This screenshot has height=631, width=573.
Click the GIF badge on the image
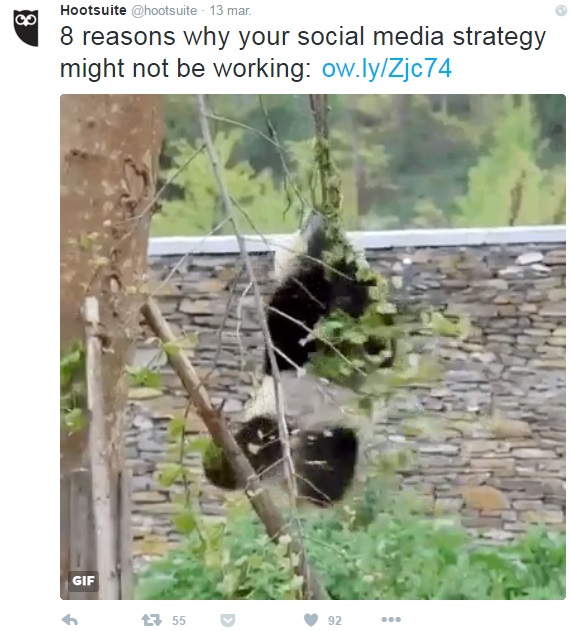pyautogui.click(x=83, y=581)
